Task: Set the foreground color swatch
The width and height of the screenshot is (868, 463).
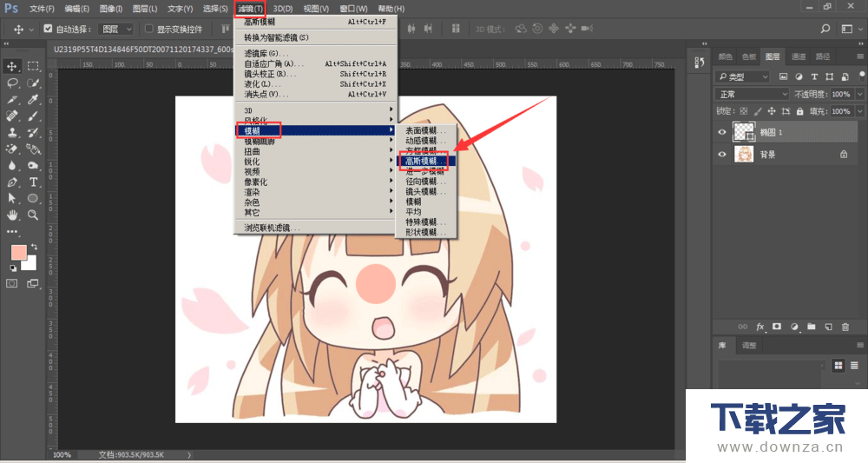Action: point(17,252)
